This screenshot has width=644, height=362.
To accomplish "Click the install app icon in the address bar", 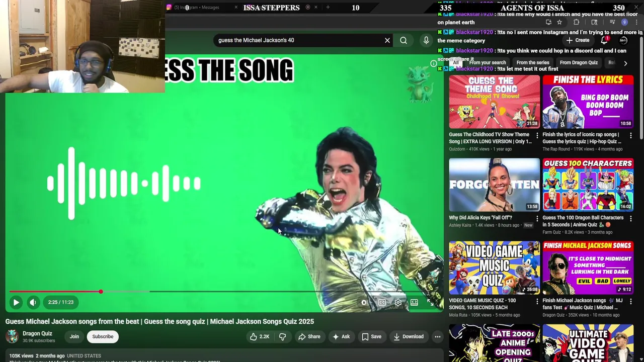I will [548, 22].
